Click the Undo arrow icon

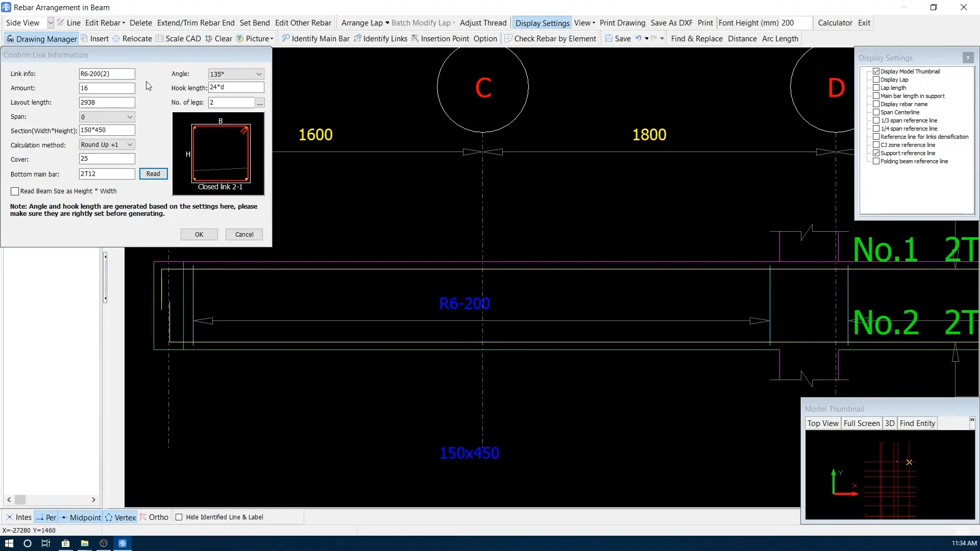pyautogui.click(x=638, y=39)
